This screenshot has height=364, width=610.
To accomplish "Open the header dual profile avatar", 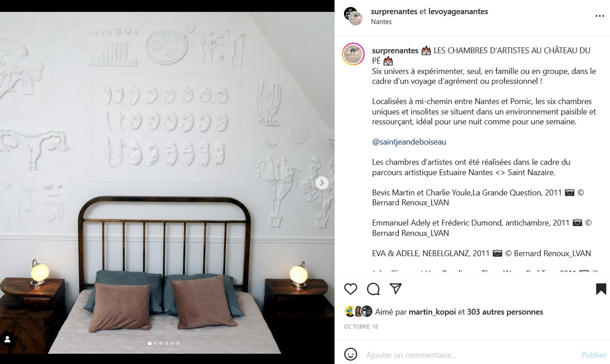I will [x=353, y=16].
